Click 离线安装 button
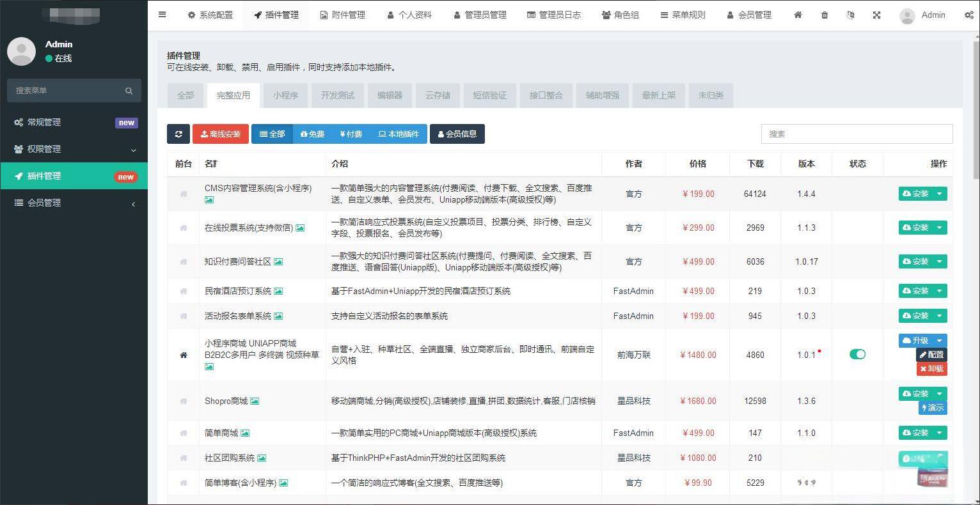Image resolution: width=980 pixels, height=505 pixels. click(x=221, y=134)
